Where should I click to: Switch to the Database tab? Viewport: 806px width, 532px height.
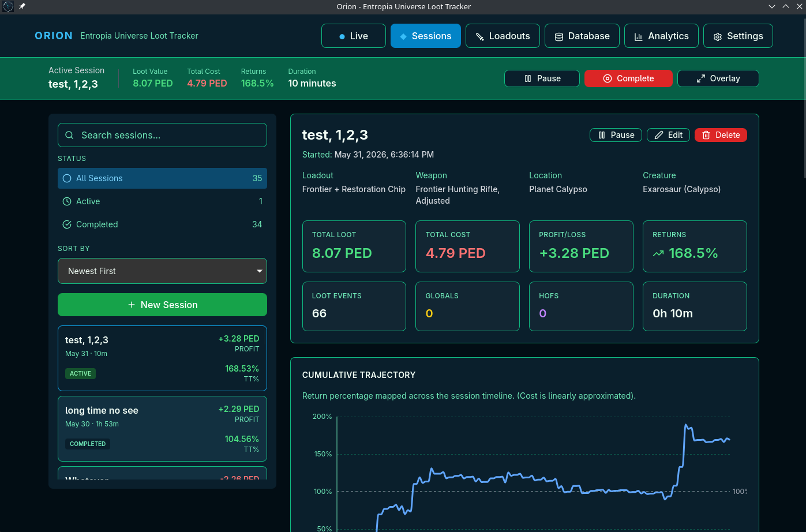click(x=582, y=36)
